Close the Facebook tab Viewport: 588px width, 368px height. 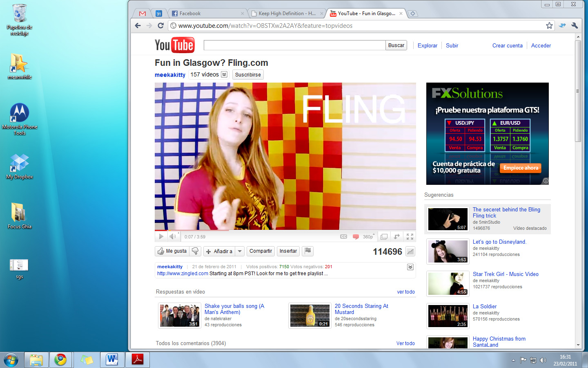(x=243, y=13)
